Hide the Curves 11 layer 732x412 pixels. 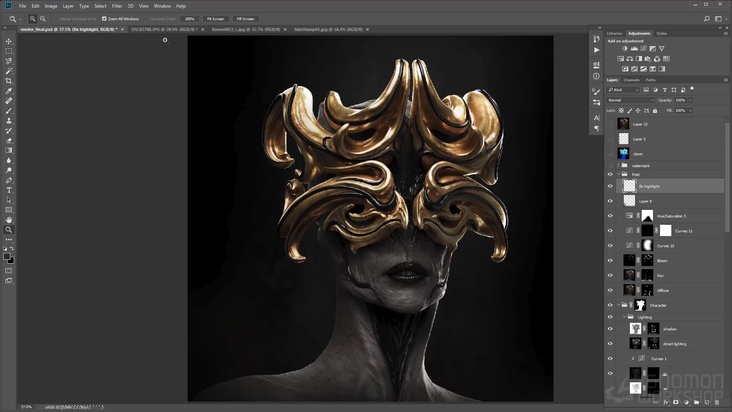pos(610,231)
